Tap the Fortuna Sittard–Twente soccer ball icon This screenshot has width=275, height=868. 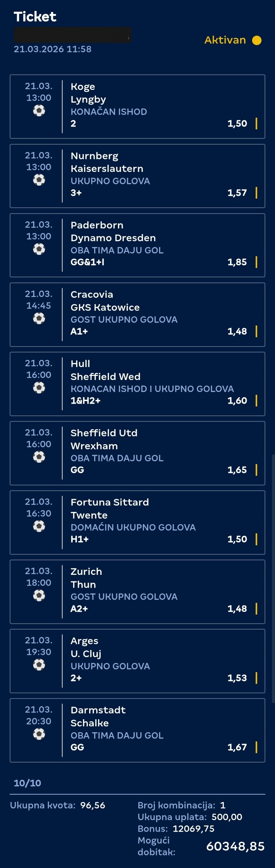point(39,526)
